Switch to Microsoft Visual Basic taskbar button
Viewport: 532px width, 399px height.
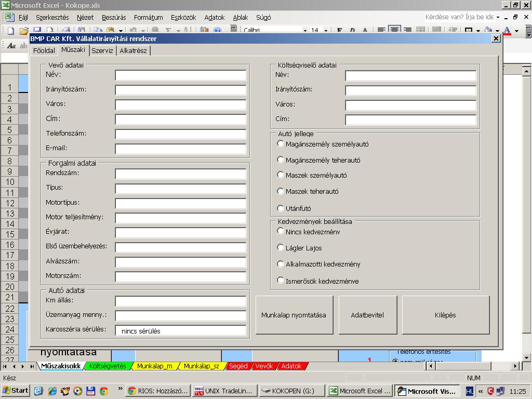click(428, 391)
